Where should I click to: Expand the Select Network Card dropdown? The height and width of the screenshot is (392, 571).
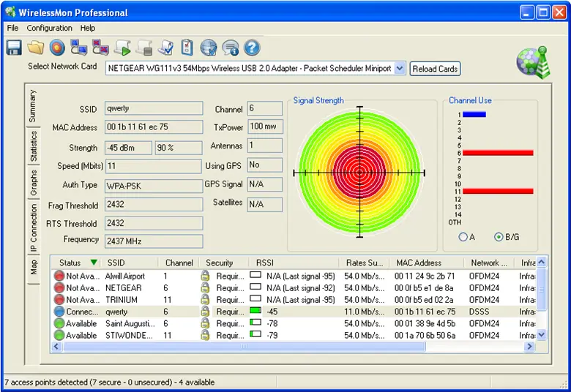(x=400, y=69)
